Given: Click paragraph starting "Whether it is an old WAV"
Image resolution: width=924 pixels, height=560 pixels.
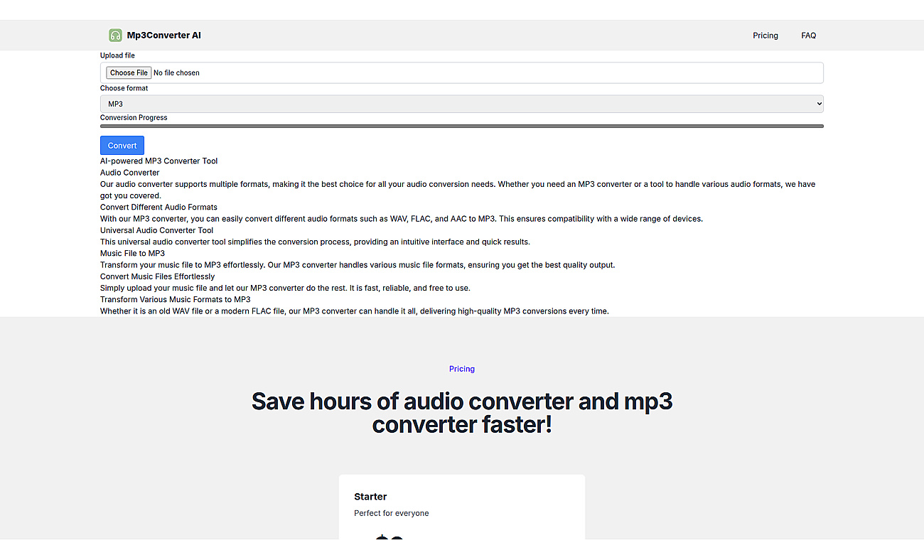Looking at the screenshot, I should [355, 311].
